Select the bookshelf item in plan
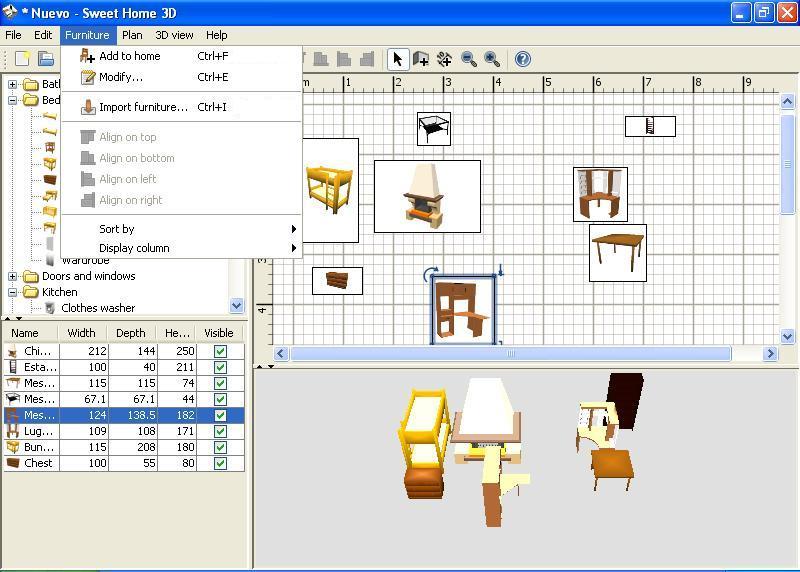 pyautogui.click(x=650, y=126)
